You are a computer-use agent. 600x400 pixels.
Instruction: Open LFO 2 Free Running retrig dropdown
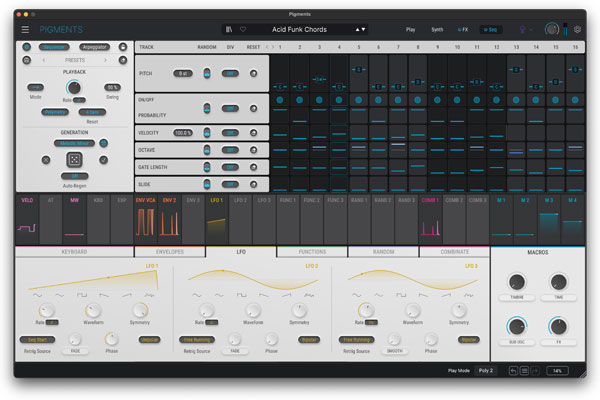pos(197,340)
